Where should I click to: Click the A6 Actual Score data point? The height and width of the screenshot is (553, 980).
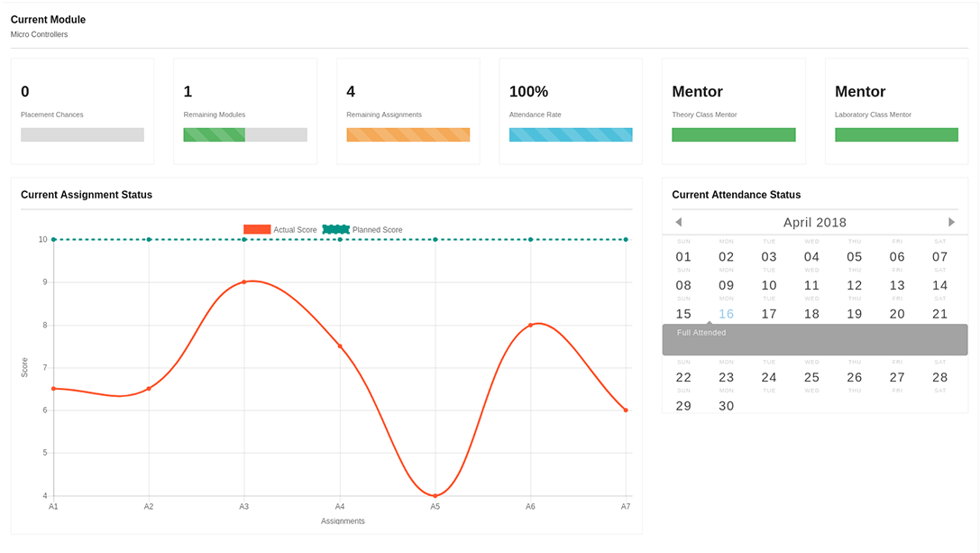530,325
